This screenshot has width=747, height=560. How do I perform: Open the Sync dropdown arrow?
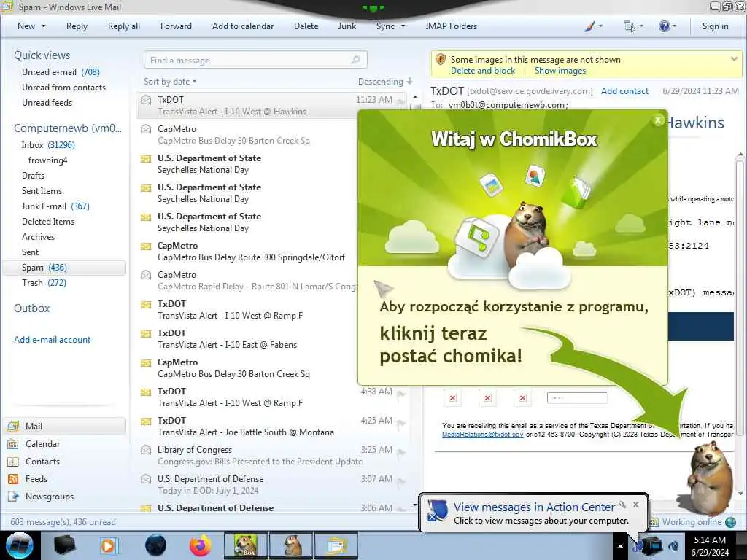point(403,26)
